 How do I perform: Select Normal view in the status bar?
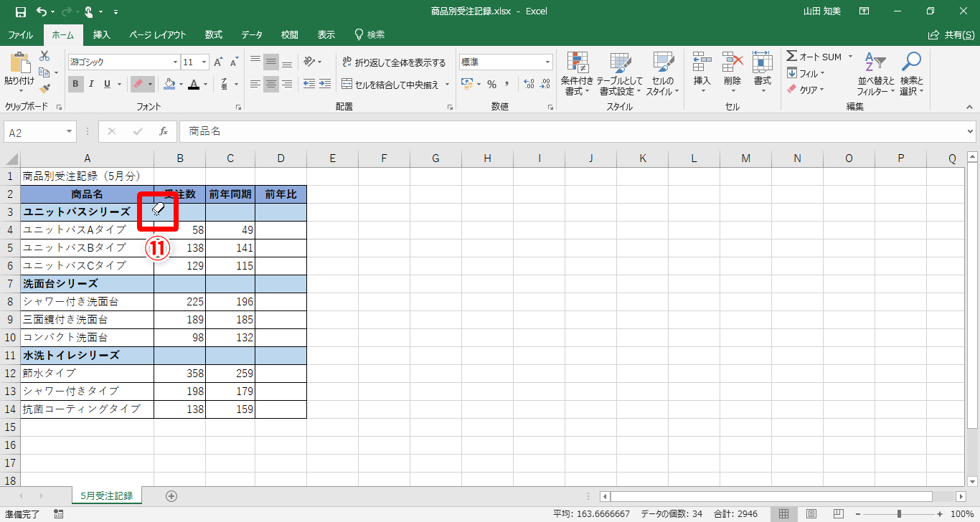pos(784,513)
